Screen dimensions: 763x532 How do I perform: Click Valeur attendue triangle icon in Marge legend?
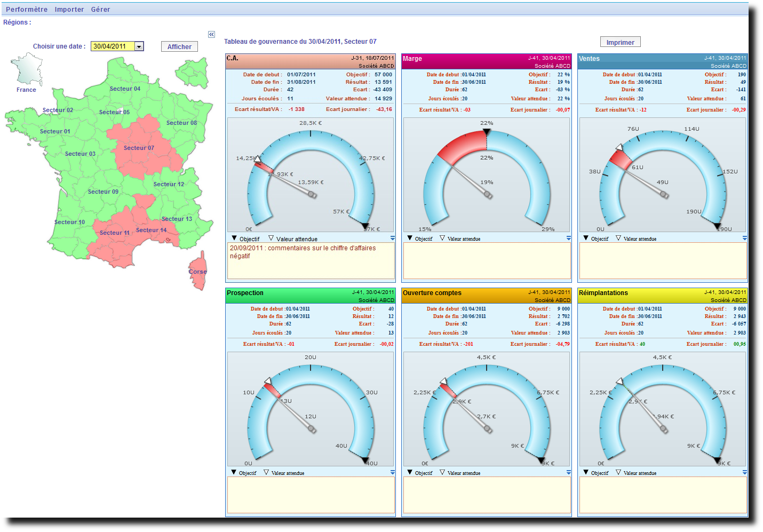click(442, 238)
